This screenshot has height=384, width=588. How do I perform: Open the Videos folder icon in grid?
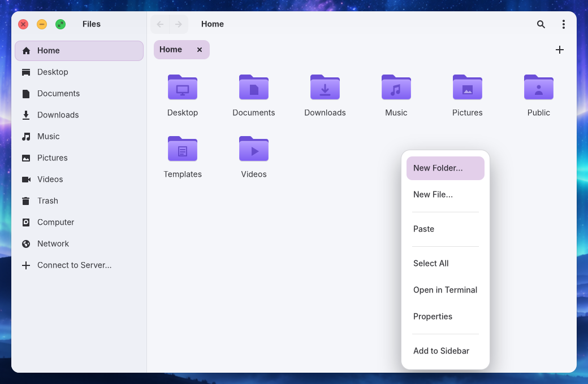254,149
